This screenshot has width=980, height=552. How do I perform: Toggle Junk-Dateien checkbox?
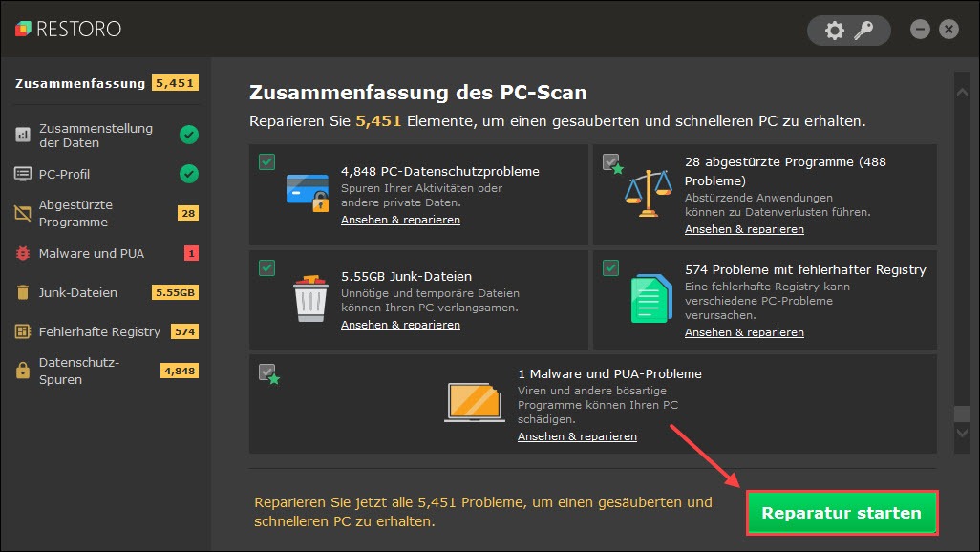pos(266,267)
